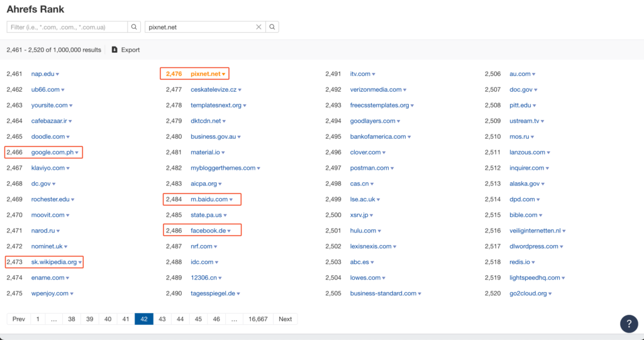Select current page 42
The image size is (644, 340).
(x=144, y=319)
